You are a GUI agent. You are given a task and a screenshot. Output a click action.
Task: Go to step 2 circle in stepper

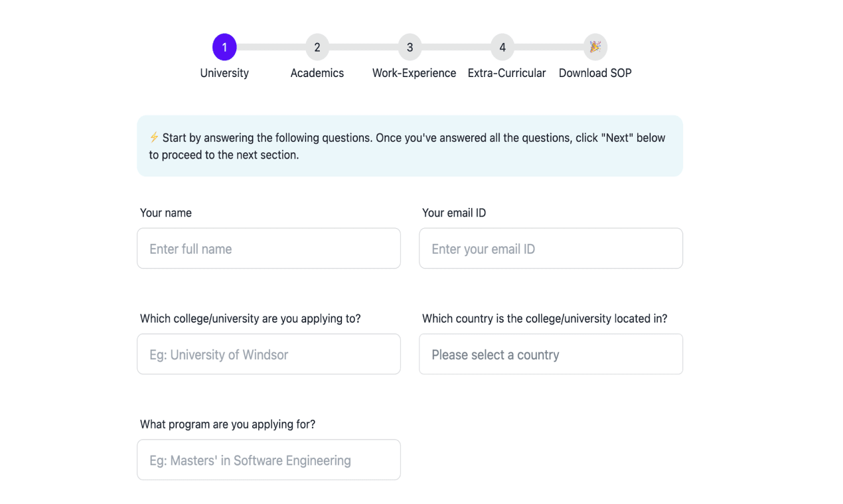[x=317, y=47]
